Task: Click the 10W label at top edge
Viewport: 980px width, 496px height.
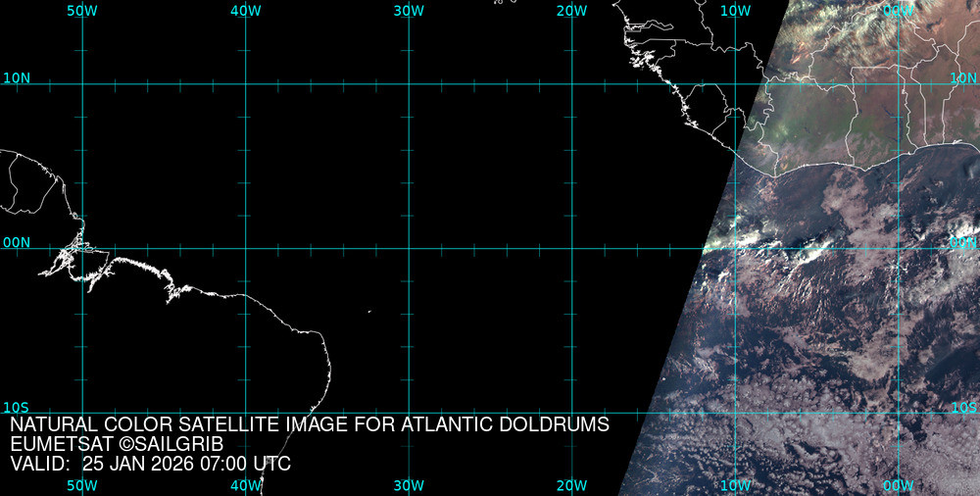Action: 735,10
